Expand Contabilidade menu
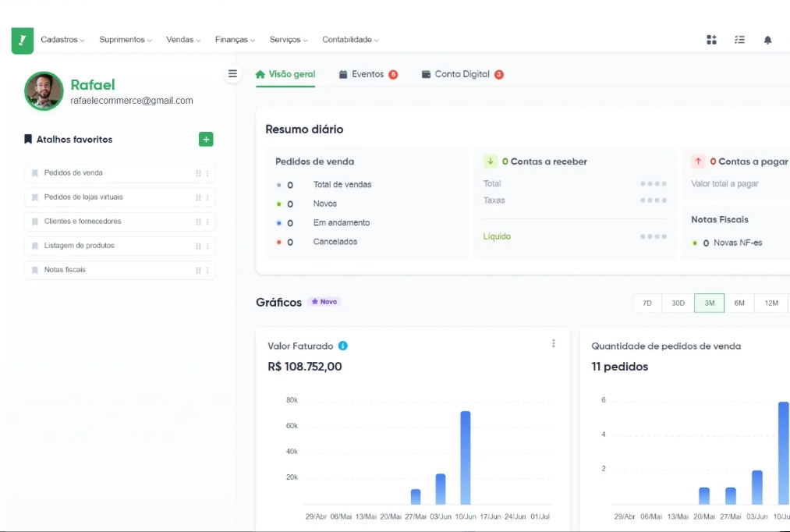Screen dimensions: 790x532 [350, 40]
